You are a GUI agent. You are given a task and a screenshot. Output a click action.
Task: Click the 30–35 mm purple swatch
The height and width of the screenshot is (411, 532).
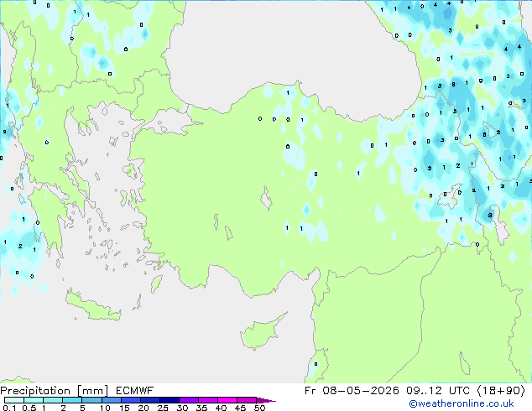click(188, 400)
